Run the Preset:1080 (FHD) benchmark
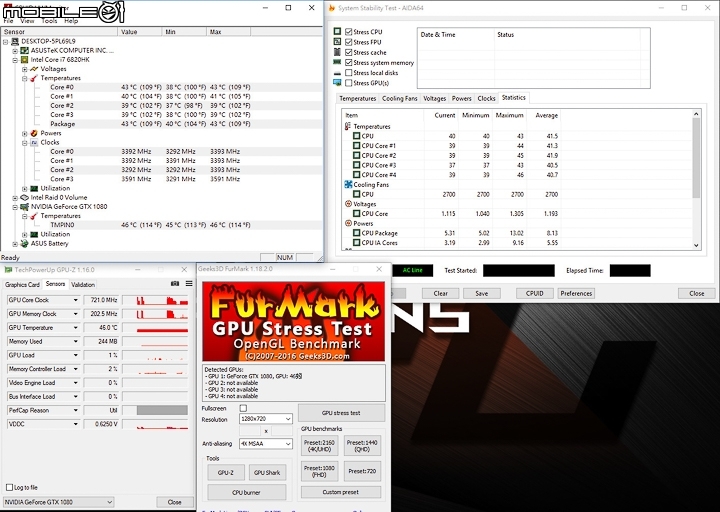Image resolution: width=720 pixels, height=512 pixels. tap(319, 471)
